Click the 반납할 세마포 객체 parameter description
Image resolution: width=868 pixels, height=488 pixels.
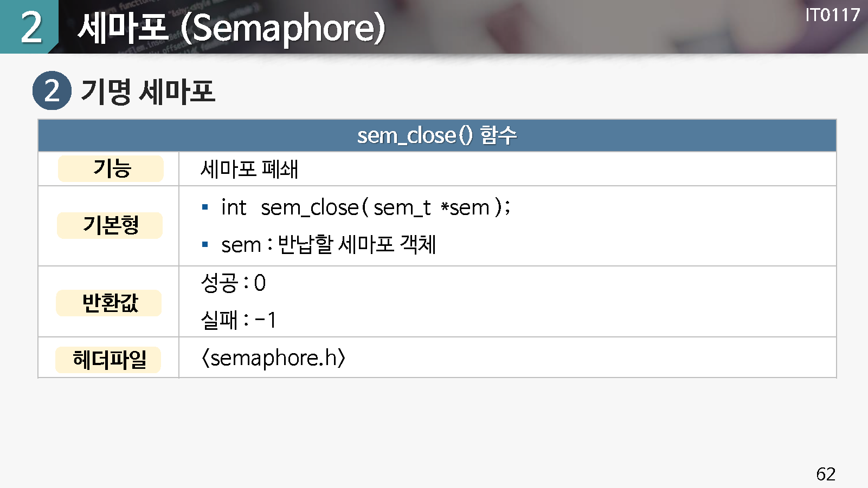[x=357, y=244]
